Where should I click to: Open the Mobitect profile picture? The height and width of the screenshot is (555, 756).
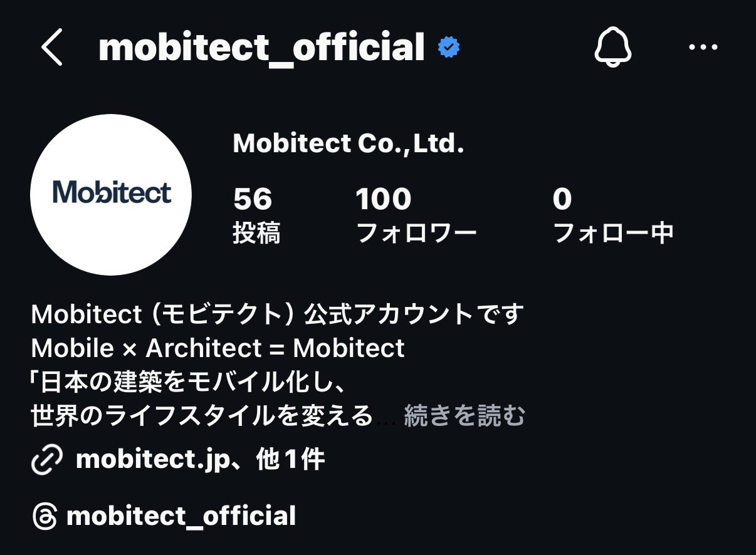111,195
